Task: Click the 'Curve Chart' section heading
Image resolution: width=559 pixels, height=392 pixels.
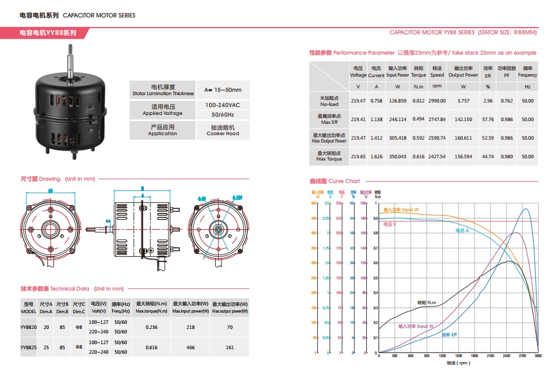Action: click(335, 181)
